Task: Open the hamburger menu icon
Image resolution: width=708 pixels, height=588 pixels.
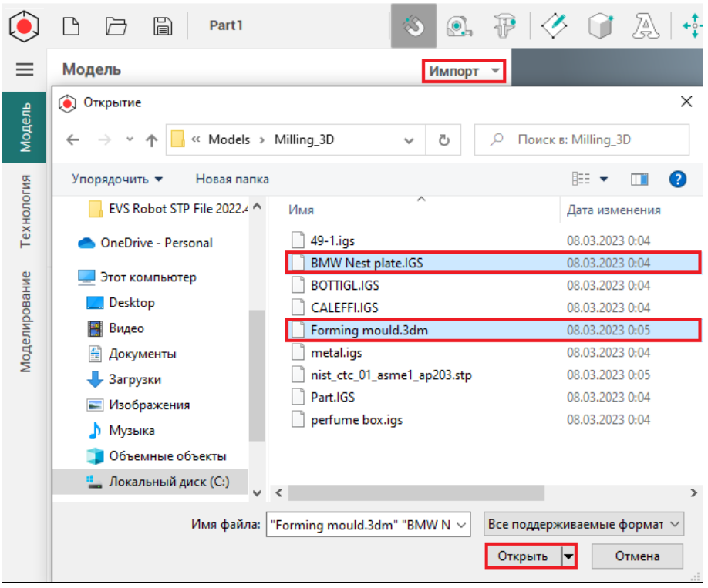Action: (x=25, y=69)
